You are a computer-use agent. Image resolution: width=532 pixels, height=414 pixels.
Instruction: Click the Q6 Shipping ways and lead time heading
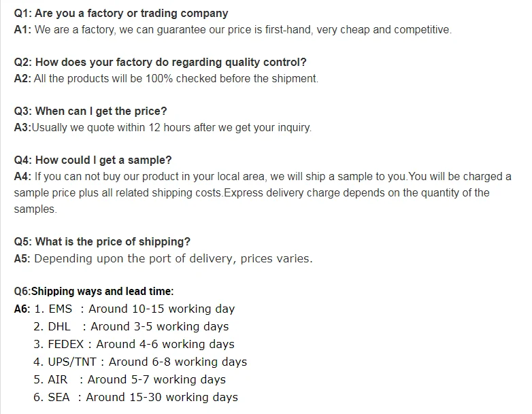point(94,291)
